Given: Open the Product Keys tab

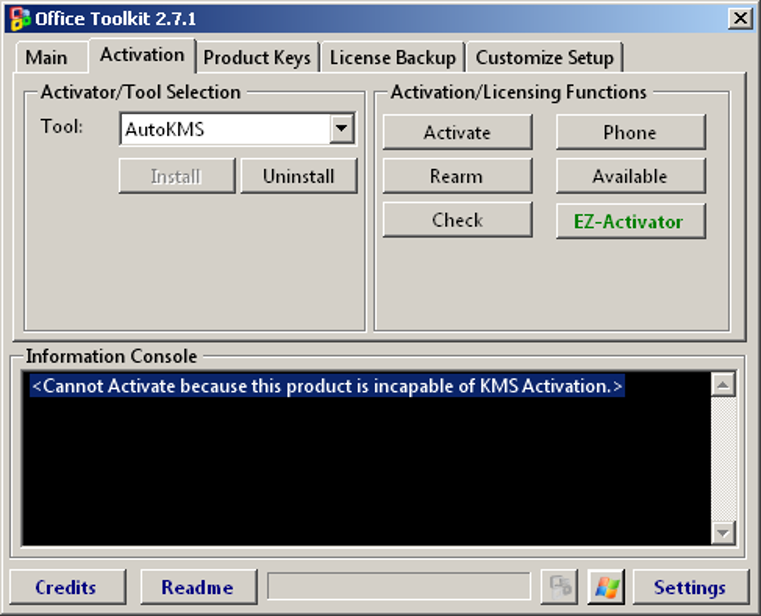Looking at the screenshot, I should (257, 57).
